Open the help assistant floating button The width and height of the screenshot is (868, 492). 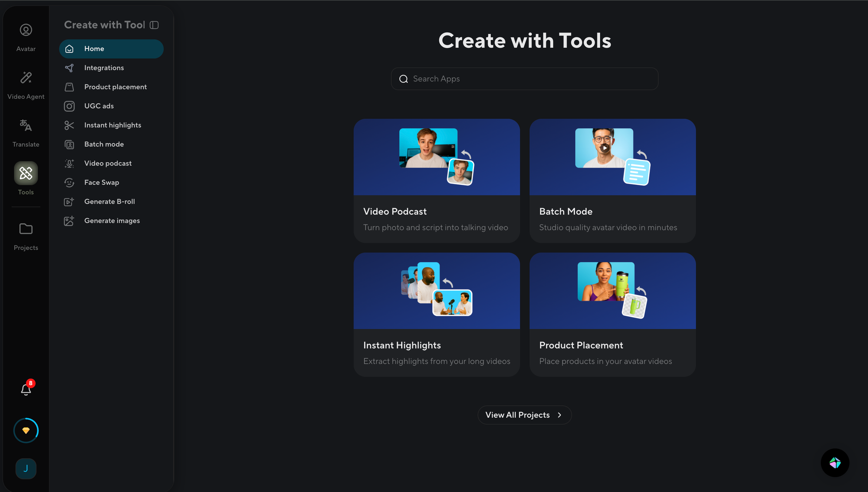pos(835,463)
